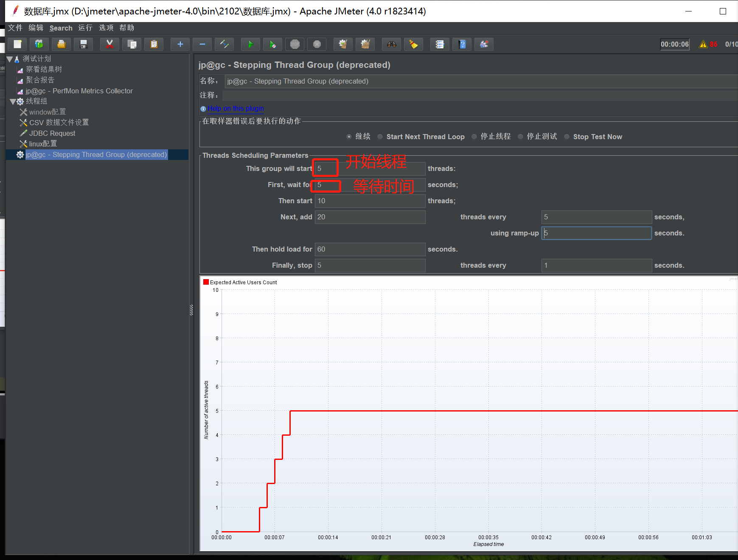Image resolution: width=738 pixels, height=560 pixels.
Task: Click the Paste clipboard icon
Action: [x=154, y=44]
